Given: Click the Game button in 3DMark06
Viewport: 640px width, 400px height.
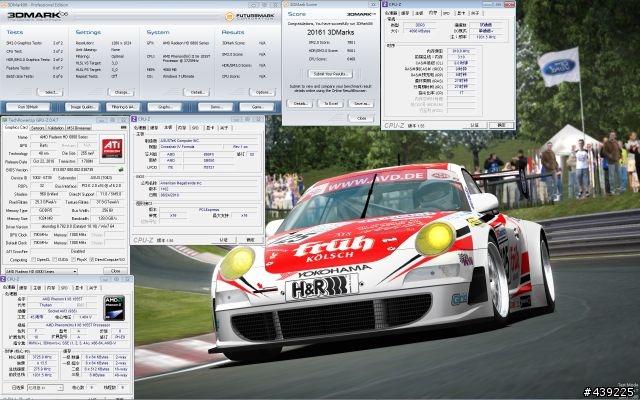Looking at the screenshot, I should (x=257, y=107).
